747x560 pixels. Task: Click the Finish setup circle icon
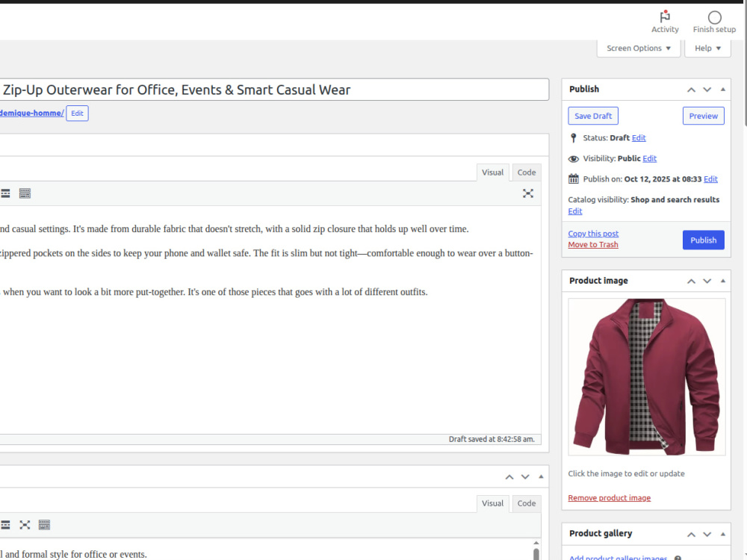pos(714,18)
